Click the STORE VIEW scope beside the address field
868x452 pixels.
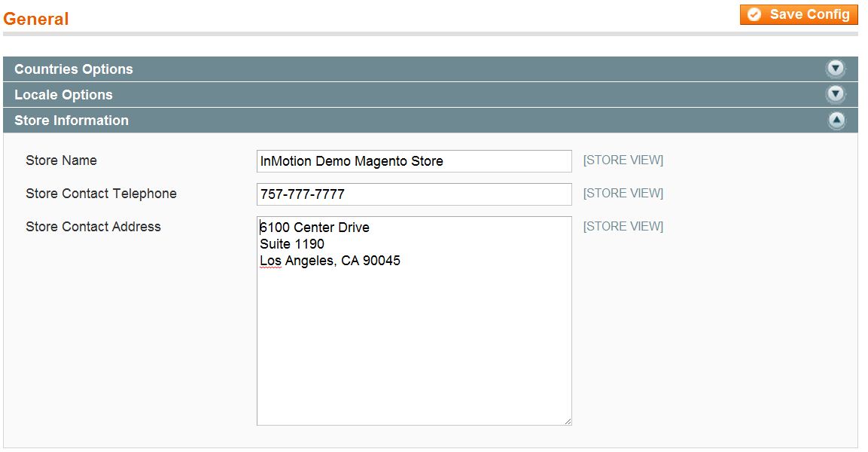[623, 227]
